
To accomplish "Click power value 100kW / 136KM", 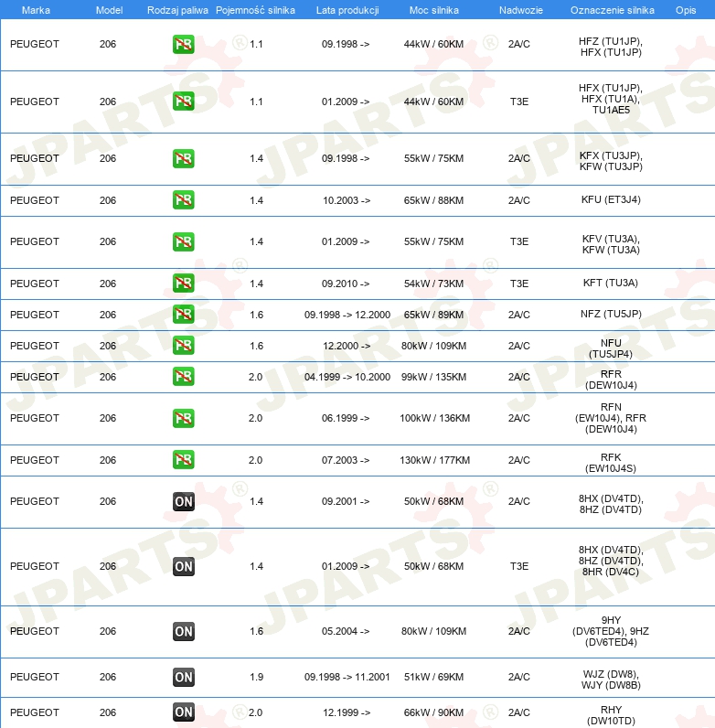I will pyautogui.click(x=434, y=418).
